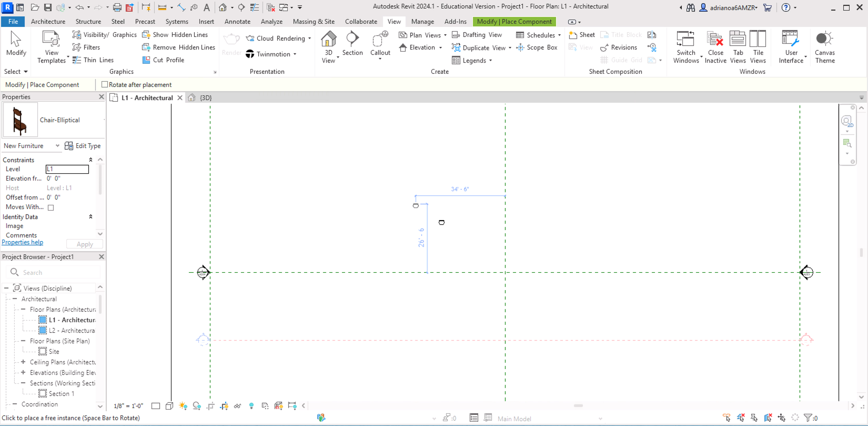
Task: Open the Duplicate View dropdown
Action: click(481, 48)
